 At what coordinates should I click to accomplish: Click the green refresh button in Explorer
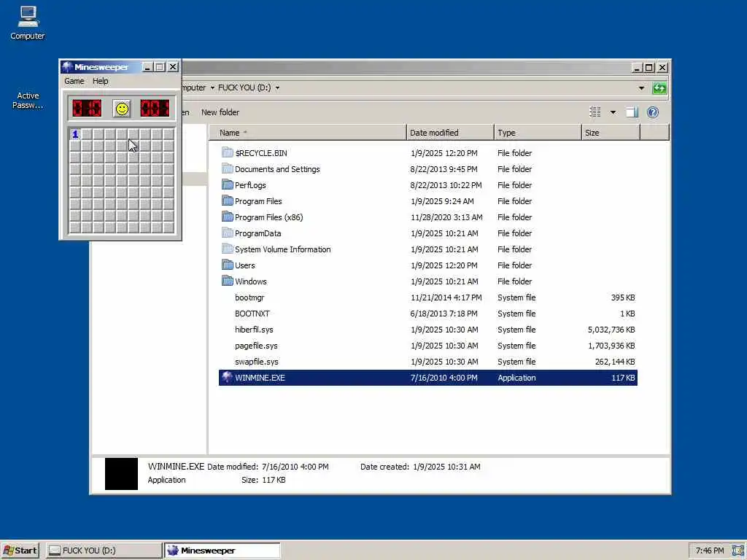pos(659,88)
